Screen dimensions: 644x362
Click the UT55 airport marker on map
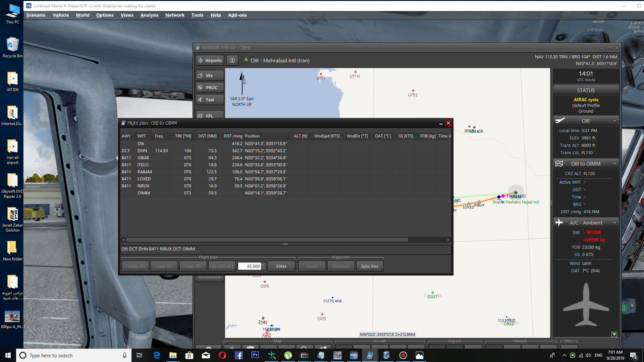(x=413, y=93)
